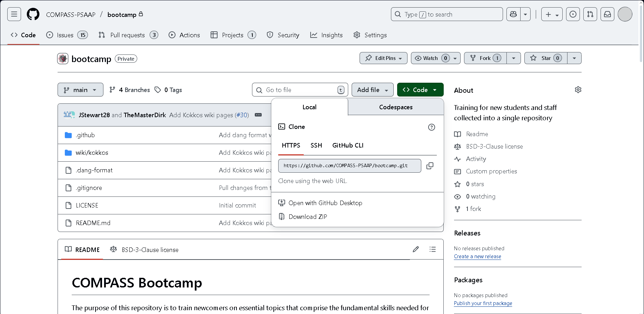The image size is (644, 314).
Task: Open the Insights tab
Action: (x=326, y=35)
